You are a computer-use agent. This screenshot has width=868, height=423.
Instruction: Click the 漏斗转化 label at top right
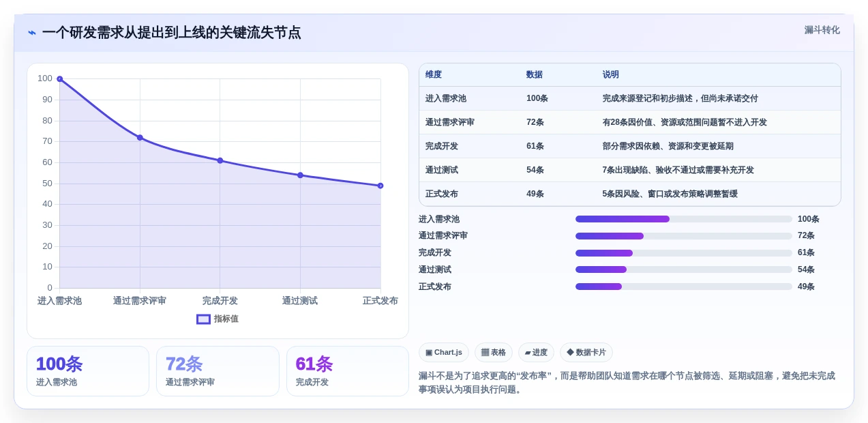[x=822, y=30]
